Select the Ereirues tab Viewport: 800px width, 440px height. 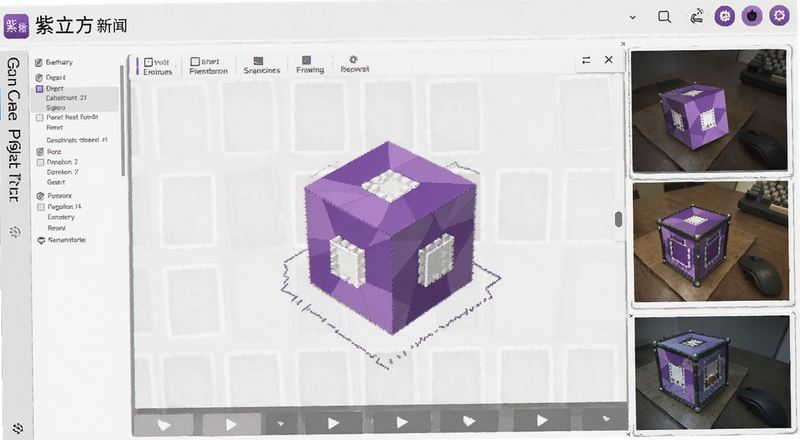click(158, 66)
